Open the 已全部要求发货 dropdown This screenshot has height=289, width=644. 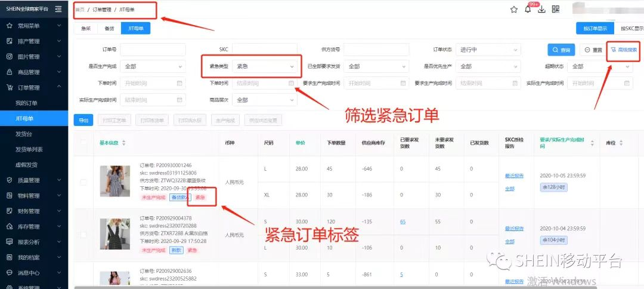[376, 66]
